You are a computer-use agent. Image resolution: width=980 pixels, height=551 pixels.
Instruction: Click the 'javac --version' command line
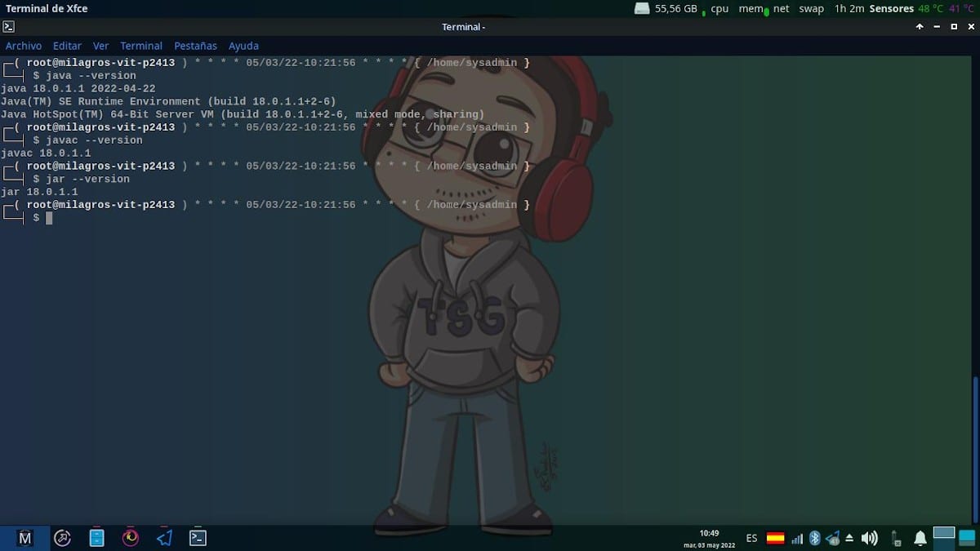coord(94,140)
